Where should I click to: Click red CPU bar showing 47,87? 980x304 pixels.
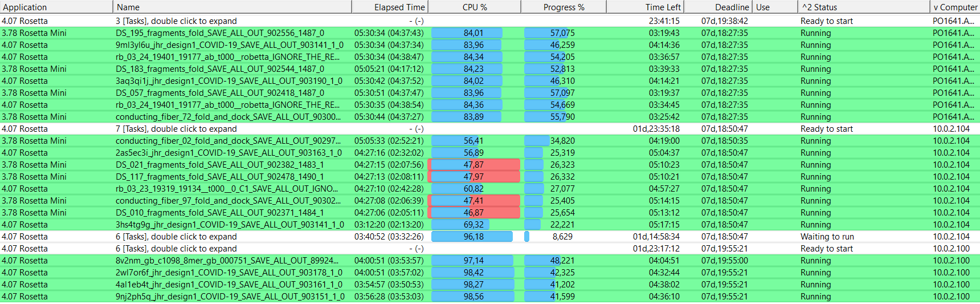474,165
